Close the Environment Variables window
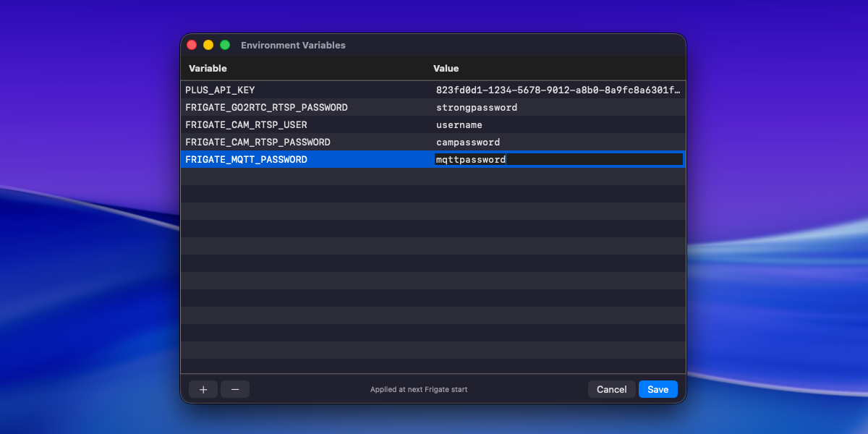The height and width of the screenshot is (434, 868). (192, 45)
